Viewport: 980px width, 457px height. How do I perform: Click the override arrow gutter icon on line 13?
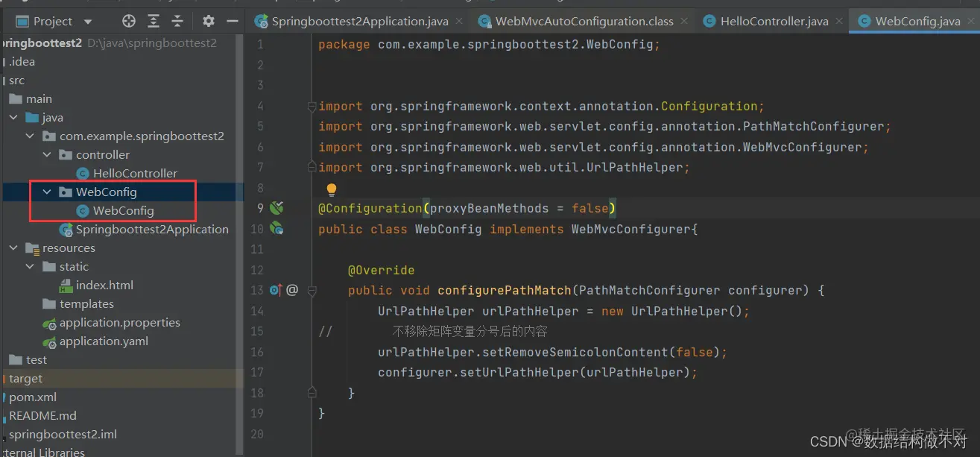click(275, 290)
